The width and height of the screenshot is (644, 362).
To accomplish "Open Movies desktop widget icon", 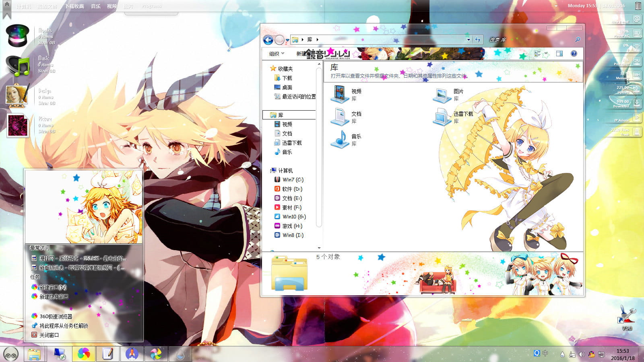I will click(x=18, y=36).
